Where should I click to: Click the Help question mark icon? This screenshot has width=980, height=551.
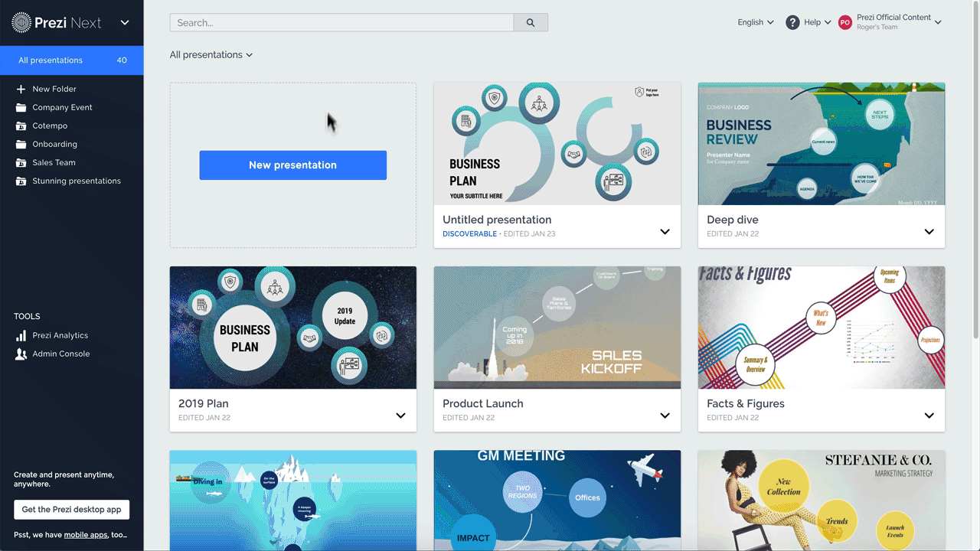tap(792, 23)
